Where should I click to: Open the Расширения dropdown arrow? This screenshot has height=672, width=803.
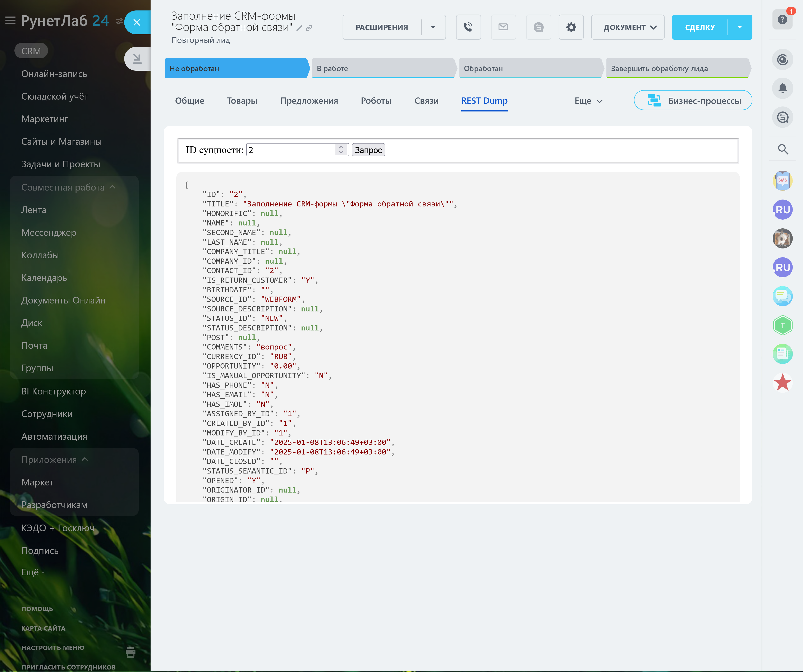click(433, 27)
